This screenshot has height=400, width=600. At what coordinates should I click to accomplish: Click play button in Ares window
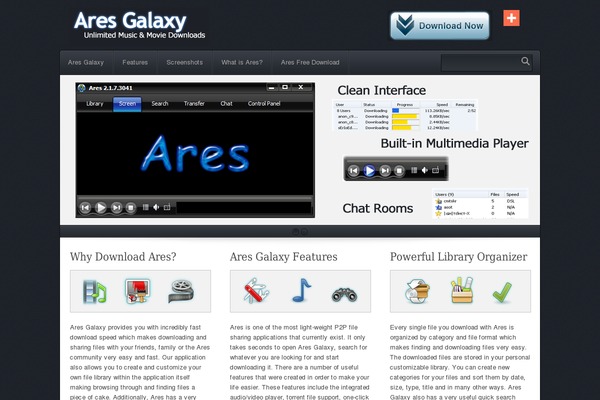[101, 207]
